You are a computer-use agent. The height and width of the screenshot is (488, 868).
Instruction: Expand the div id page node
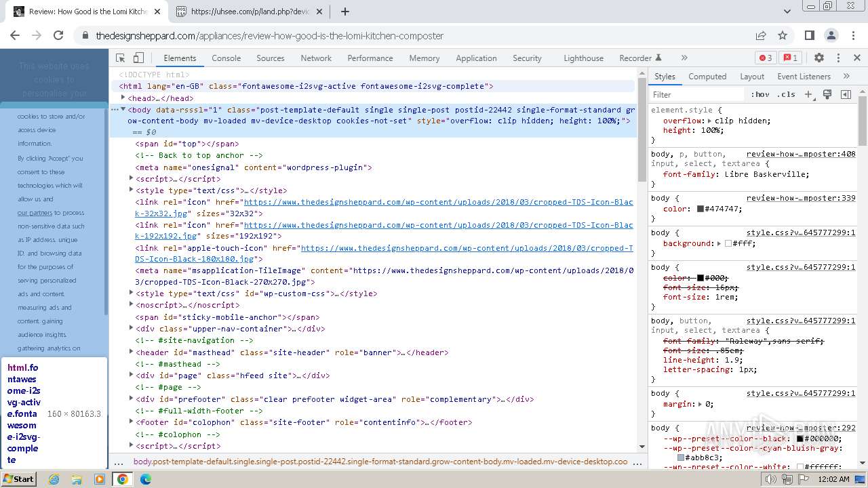pyautogui.click(x=132, y=375)
